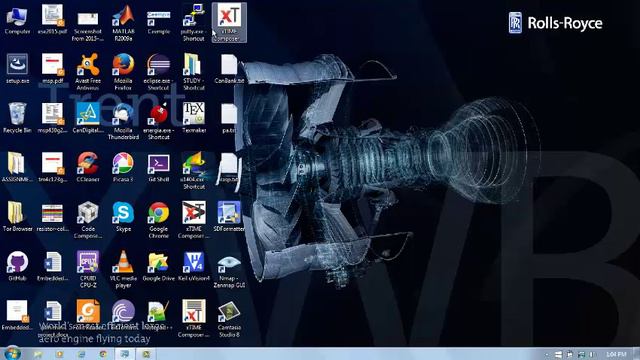640x360 pixels.
Task: Launch Git Shell
Action: click(x=158, y=167)
